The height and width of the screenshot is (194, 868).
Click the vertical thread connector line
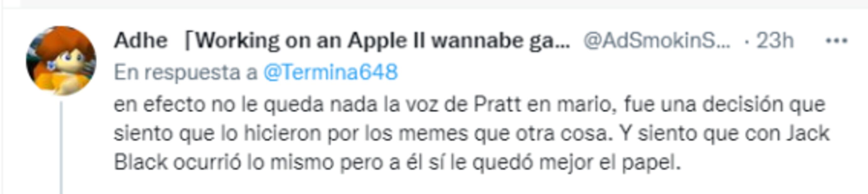point(61,148)
